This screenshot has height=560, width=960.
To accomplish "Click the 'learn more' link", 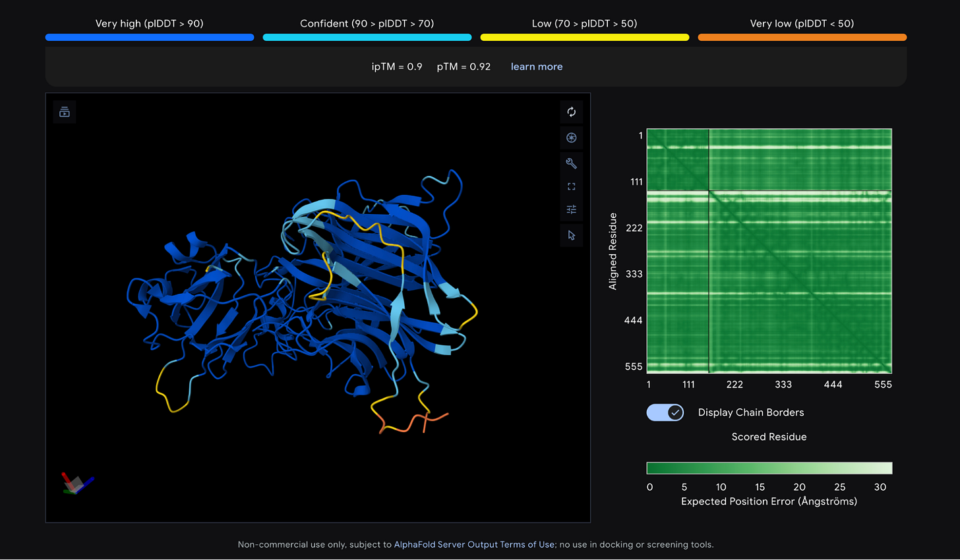I will 536,67.
